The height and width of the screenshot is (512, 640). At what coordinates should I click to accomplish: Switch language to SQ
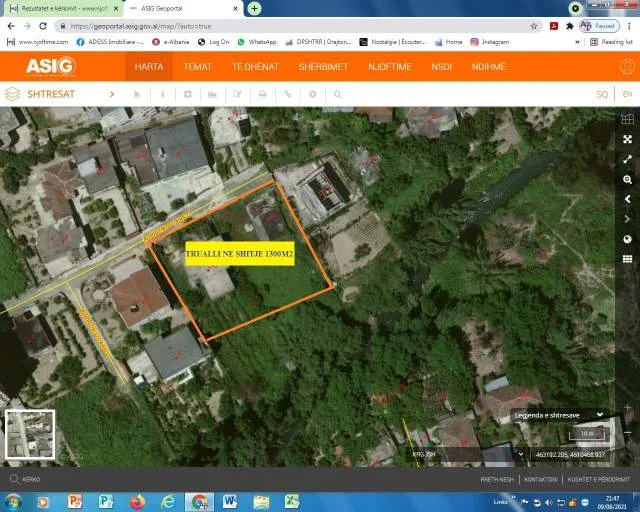pos(602,94)
